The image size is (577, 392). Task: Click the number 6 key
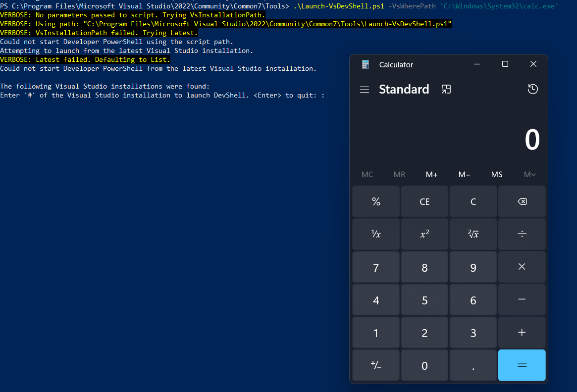point(473,300)
